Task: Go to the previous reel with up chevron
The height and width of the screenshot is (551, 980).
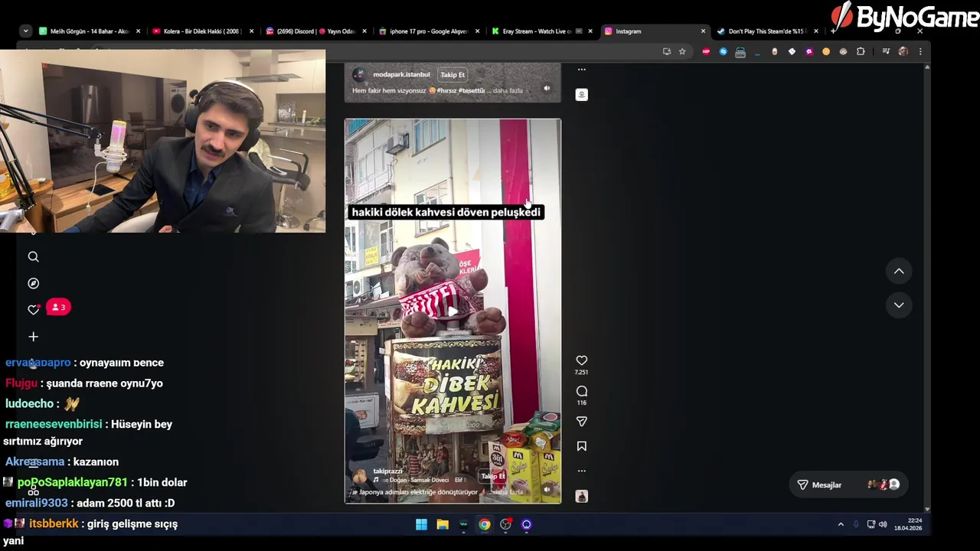Action: (x=899, y=271)
